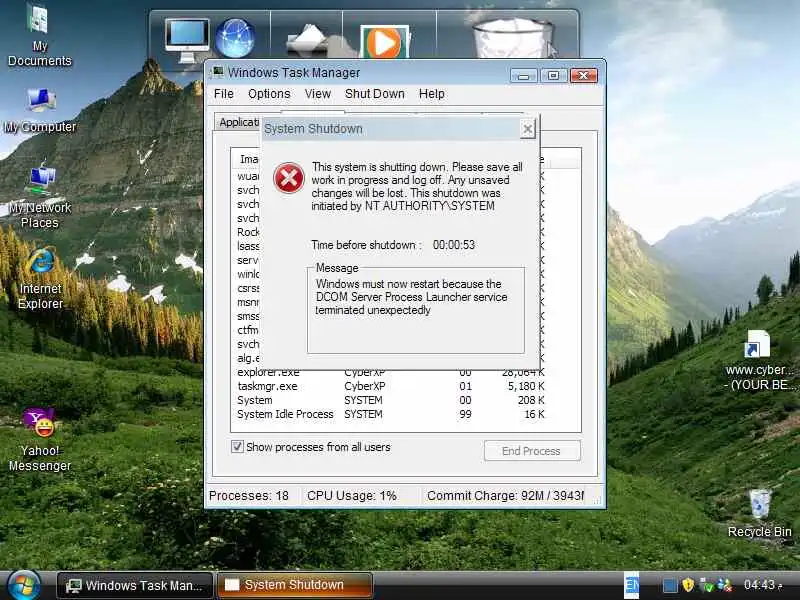Open the trash can icon in the dock

coord(513,38)
